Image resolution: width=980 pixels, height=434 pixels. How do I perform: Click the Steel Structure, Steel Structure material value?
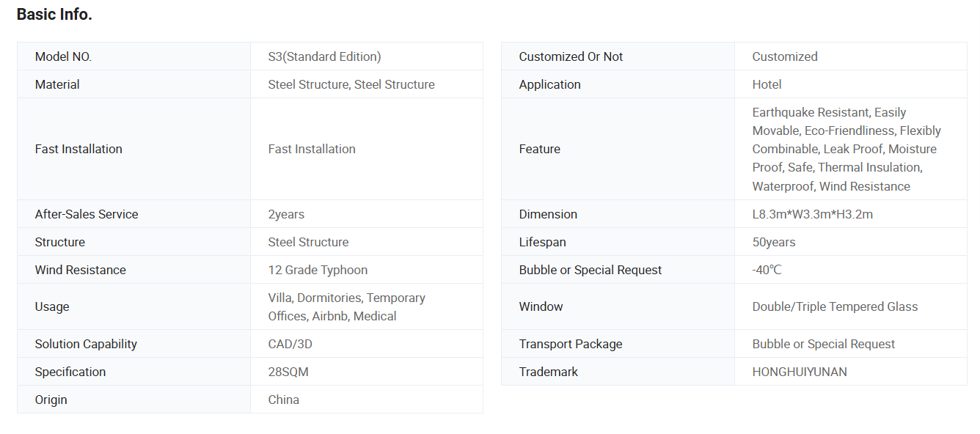[x=351, y=84]
